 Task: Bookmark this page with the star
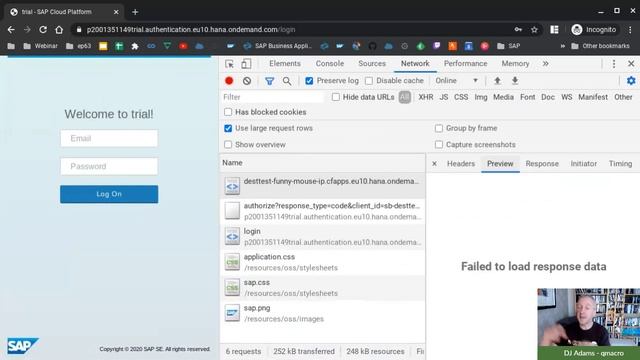[x=534, y=29]
